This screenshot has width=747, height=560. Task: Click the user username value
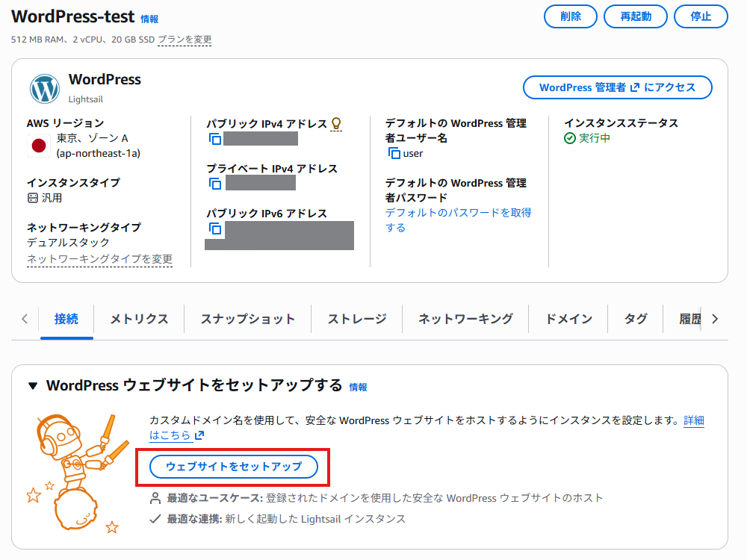[x=413, y=153]
